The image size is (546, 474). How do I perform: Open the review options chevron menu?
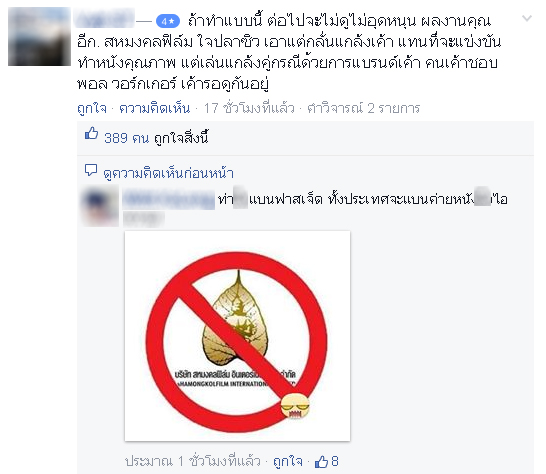pos(526,18)
